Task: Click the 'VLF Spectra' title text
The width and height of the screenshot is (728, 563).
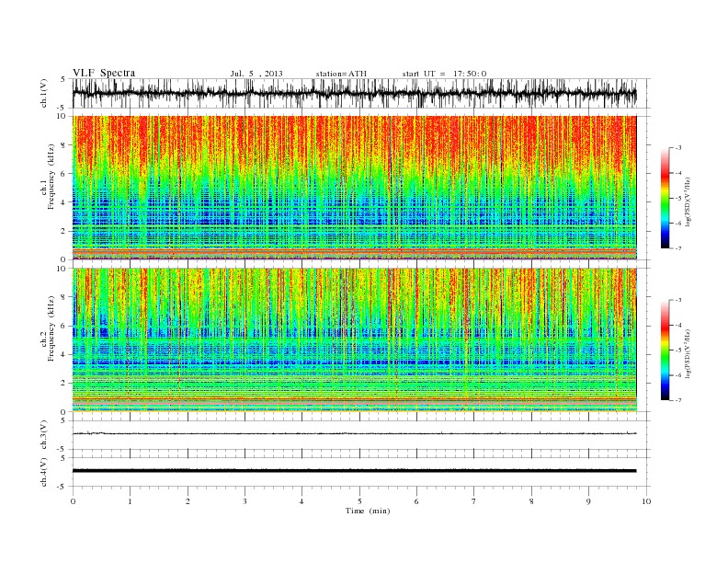Action: point(104,73)
